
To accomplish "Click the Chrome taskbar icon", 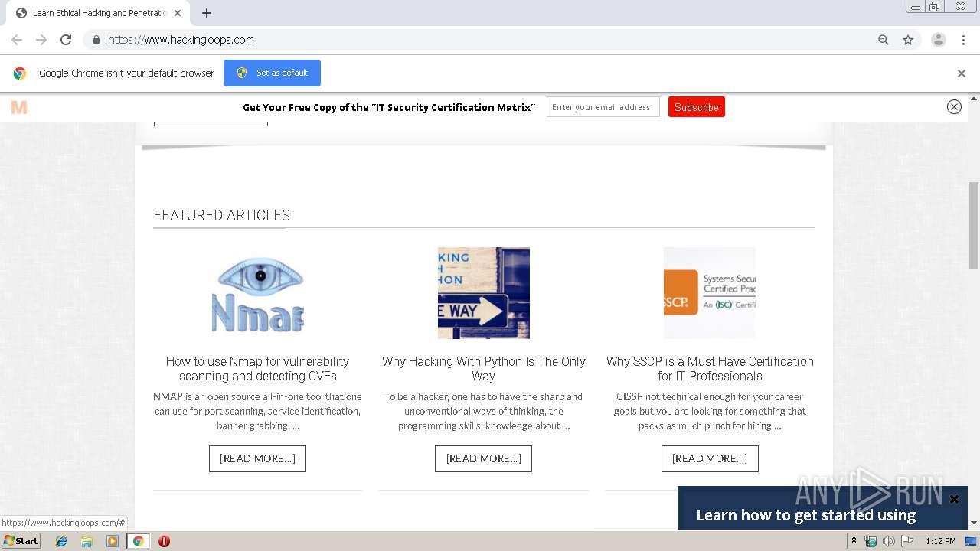I will point(138,541).
